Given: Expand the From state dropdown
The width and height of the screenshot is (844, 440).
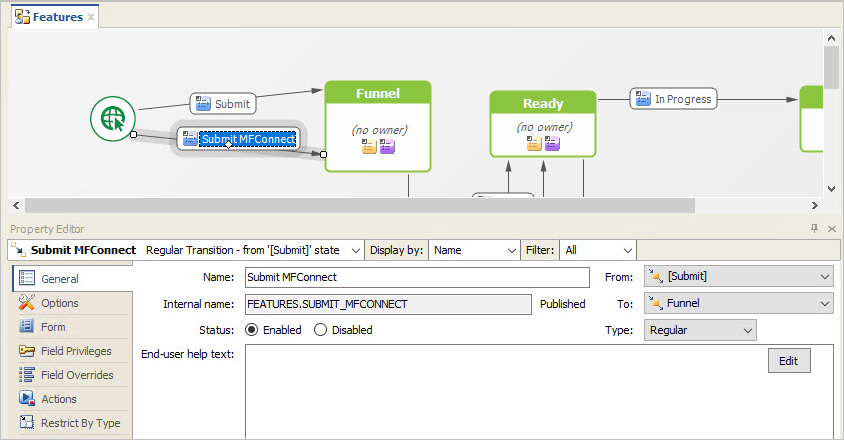Looking at the screenshot, I should (x=823, y=277).
